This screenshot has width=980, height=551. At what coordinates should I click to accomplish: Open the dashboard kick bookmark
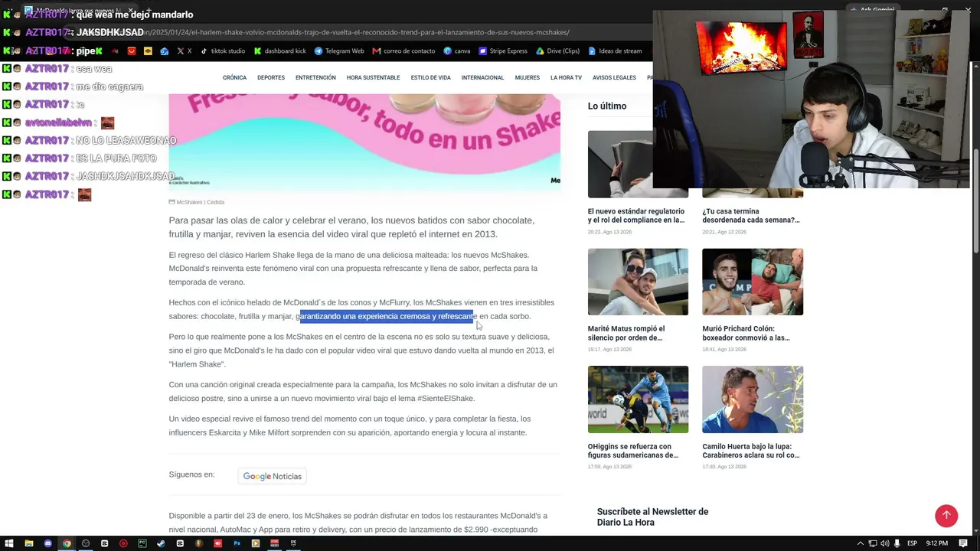click(x=280, y=51)
